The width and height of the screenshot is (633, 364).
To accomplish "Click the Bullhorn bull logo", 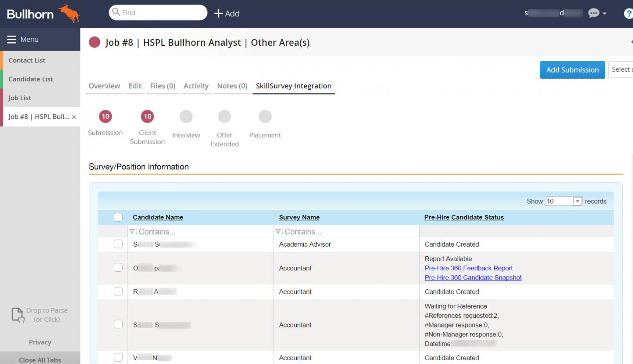I will click(x=69, y=14).
